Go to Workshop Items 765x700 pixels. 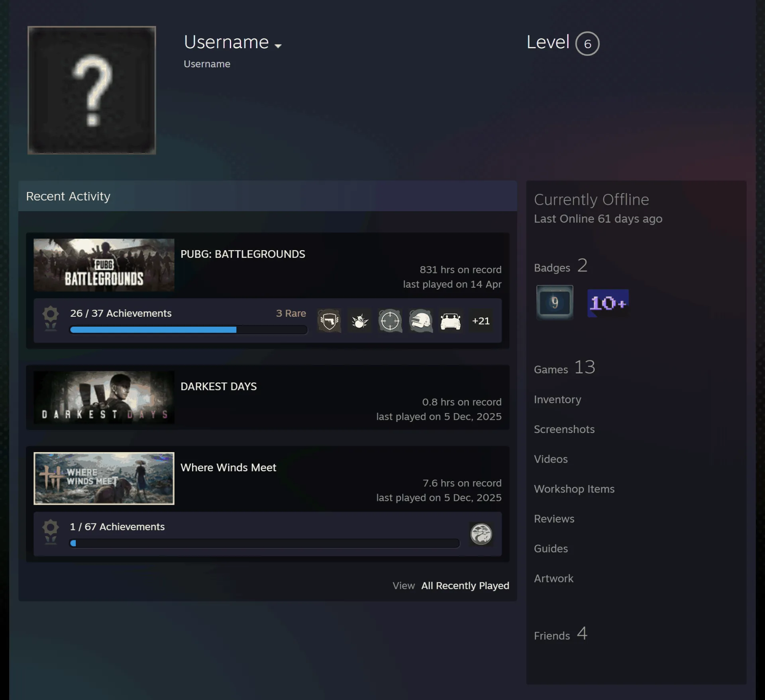(574, 489)
